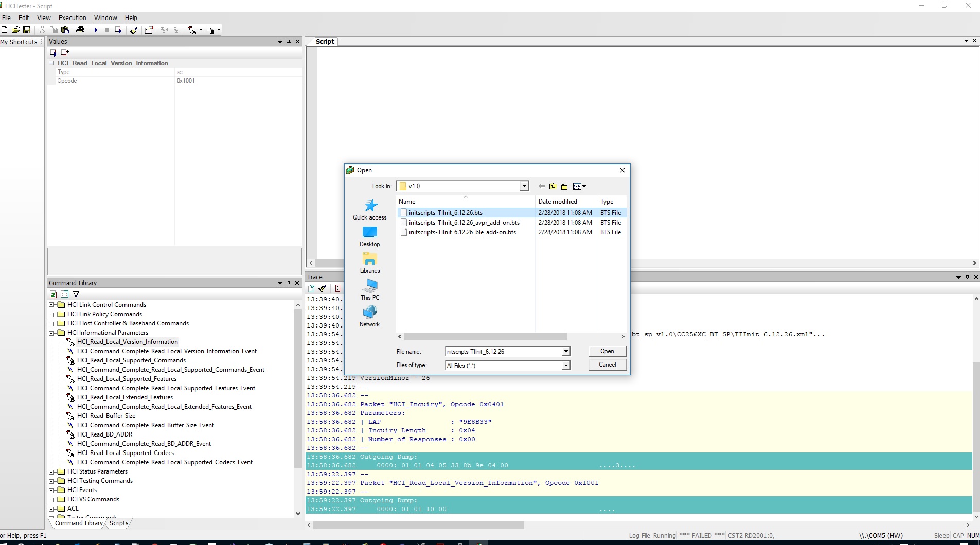
Task: Click the Open file toolbar icon
Action: [x=15, y=30]
